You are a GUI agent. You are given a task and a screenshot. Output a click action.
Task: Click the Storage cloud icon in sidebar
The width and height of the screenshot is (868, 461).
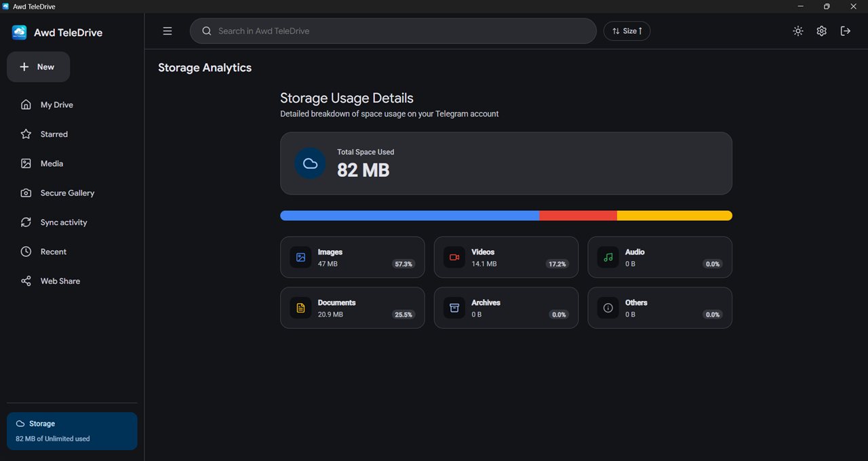pyautogui.click(x=20, y=424)
